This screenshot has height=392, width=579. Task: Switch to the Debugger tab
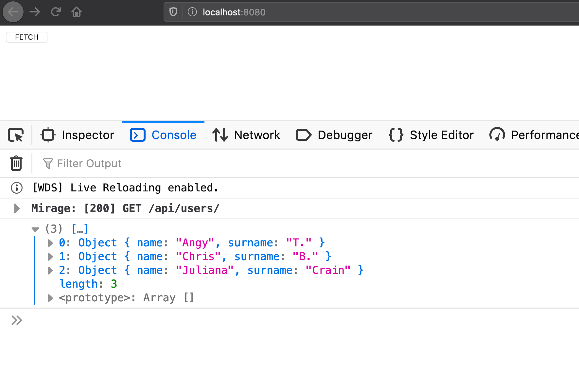(x=334, y=135)
